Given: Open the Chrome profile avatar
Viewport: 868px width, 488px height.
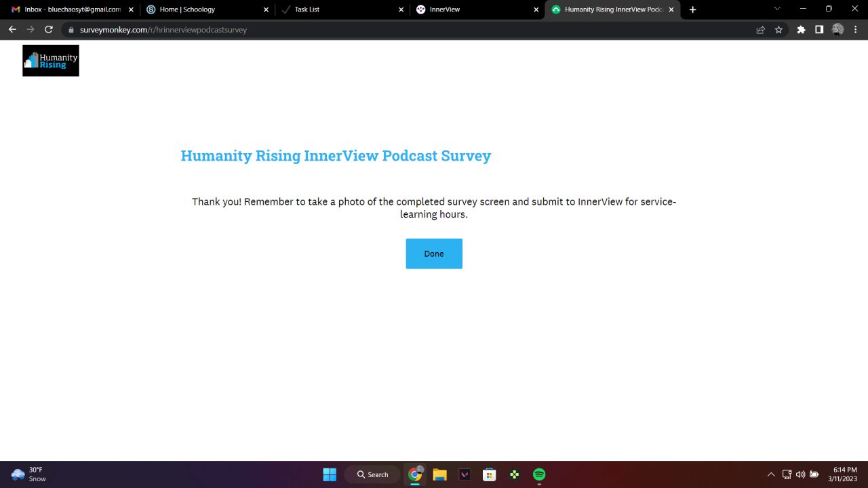Looking at the screenshot, I should (837, 30).
